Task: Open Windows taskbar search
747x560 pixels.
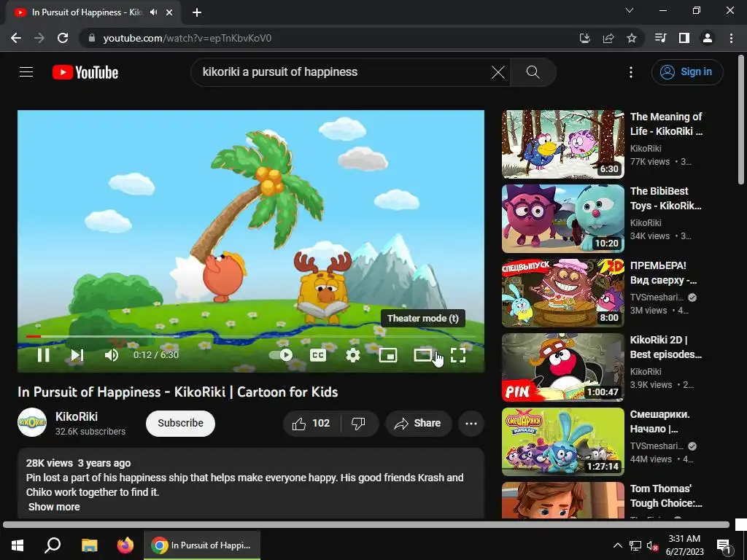Action: click(53, 545)
